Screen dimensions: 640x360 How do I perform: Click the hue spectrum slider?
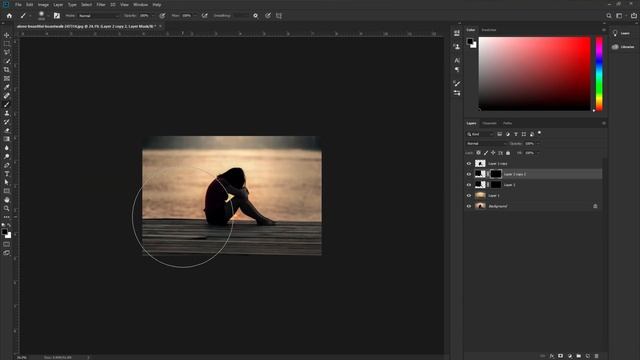tap(599, 73)
